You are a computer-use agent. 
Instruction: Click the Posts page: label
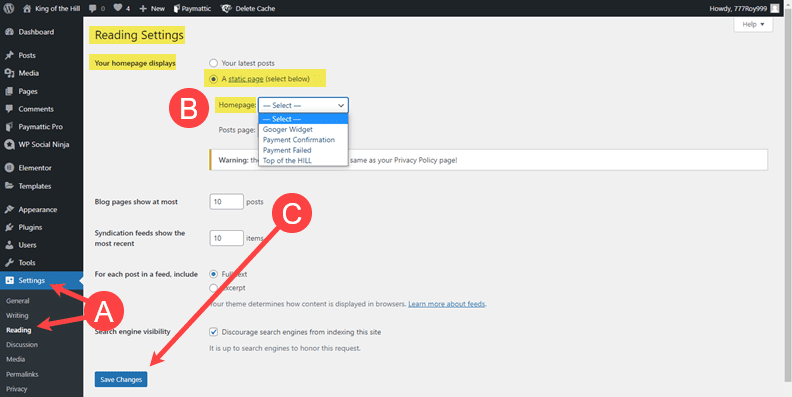pos(237,130)
